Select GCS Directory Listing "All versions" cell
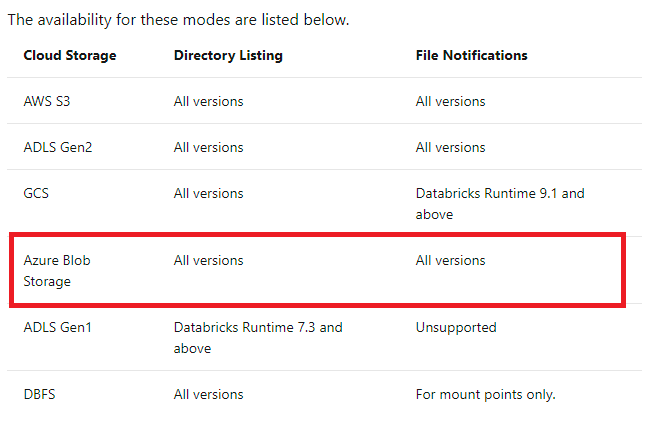This screenshot has width=663, height=439. (208, 193)
